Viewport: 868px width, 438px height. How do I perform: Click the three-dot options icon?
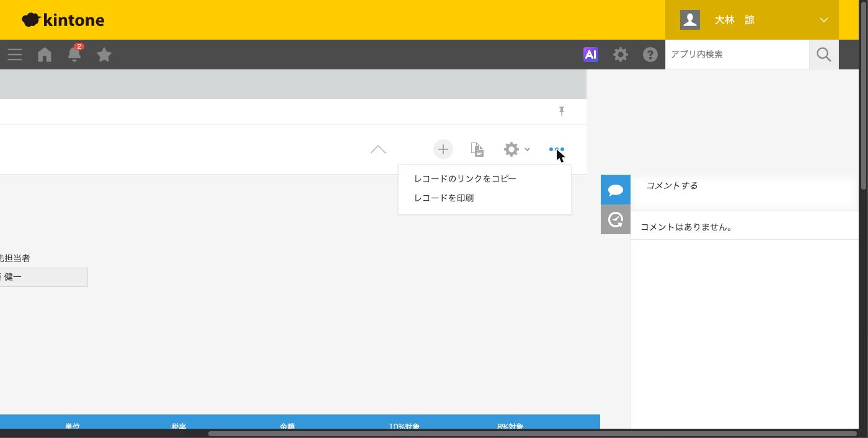pyautogui.click(x=557, y=149)
